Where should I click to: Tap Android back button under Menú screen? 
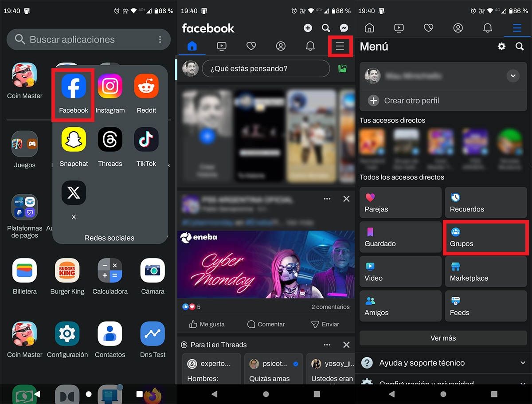point(392,394)
